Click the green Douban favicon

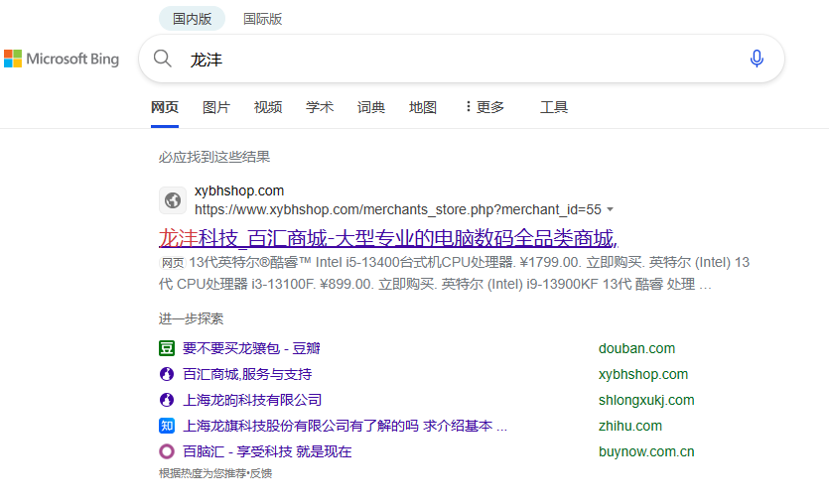tap(167, 348)
